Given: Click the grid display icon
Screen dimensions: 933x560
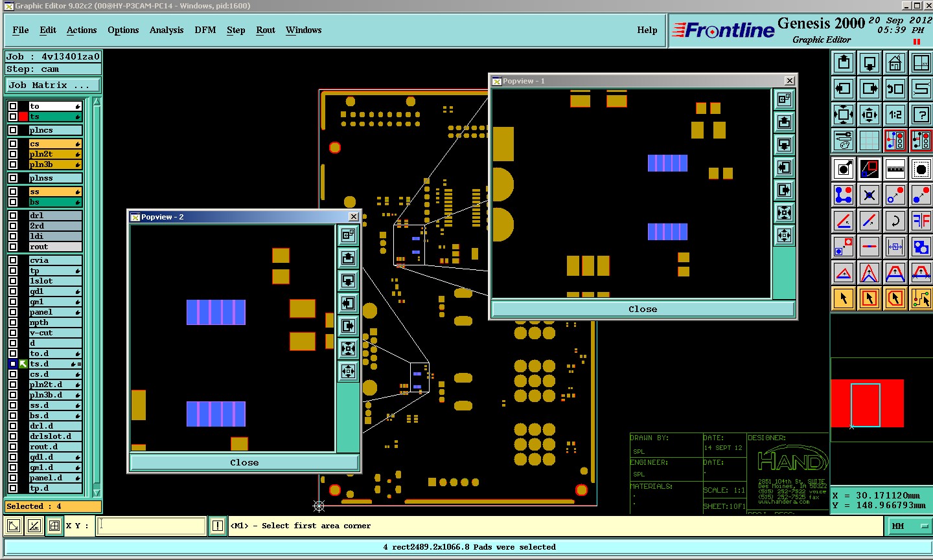Looking at the screenshot, I should click(x=869, y=140).
